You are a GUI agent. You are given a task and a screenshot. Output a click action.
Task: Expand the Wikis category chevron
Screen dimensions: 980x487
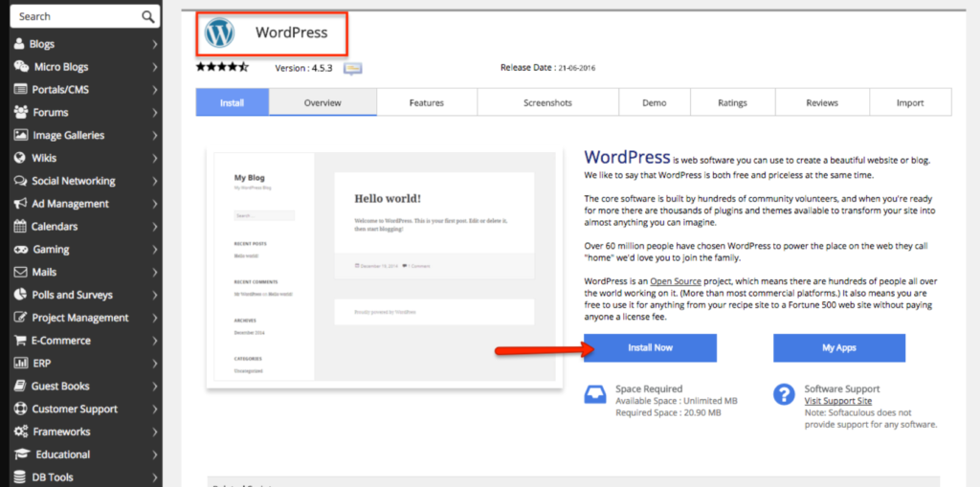[x=154, y=158]
